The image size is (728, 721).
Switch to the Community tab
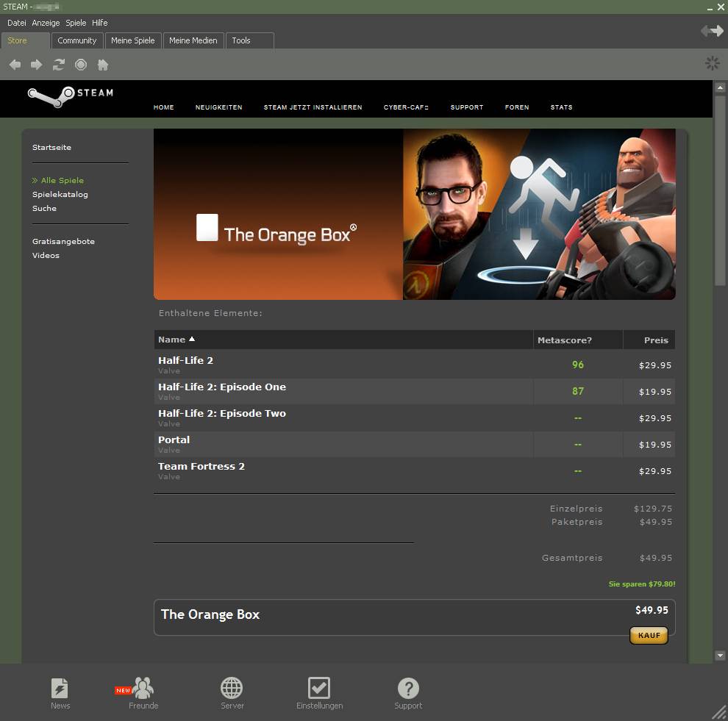(77, 40)
